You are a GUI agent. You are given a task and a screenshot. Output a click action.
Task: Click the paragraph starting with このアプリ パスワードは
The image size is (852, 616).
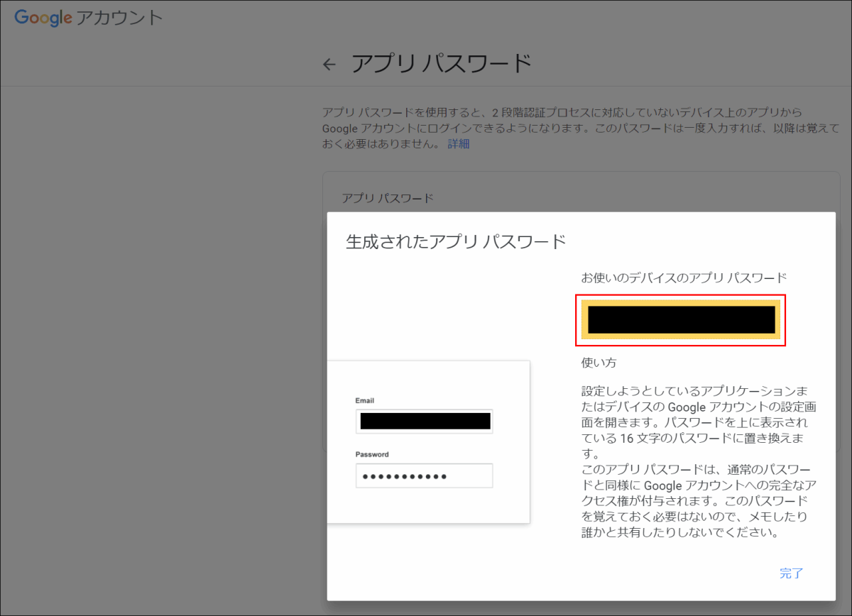pyautogui.click(x=694, y=500)
